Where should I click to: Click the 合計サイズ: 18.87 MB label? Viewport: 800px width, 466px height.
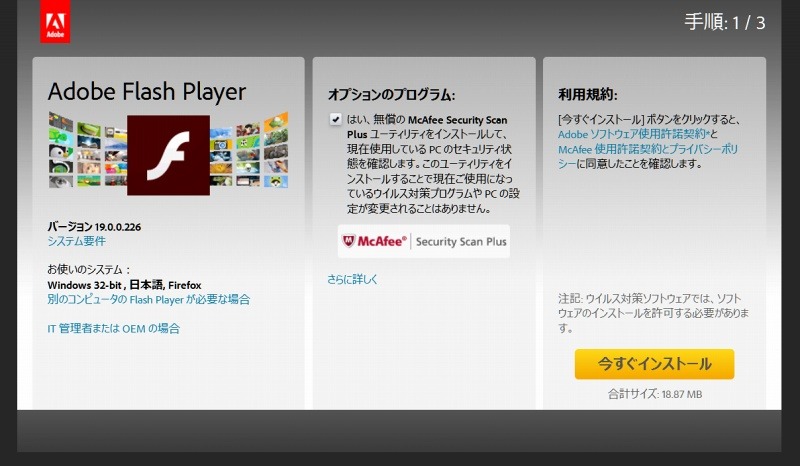655,394
